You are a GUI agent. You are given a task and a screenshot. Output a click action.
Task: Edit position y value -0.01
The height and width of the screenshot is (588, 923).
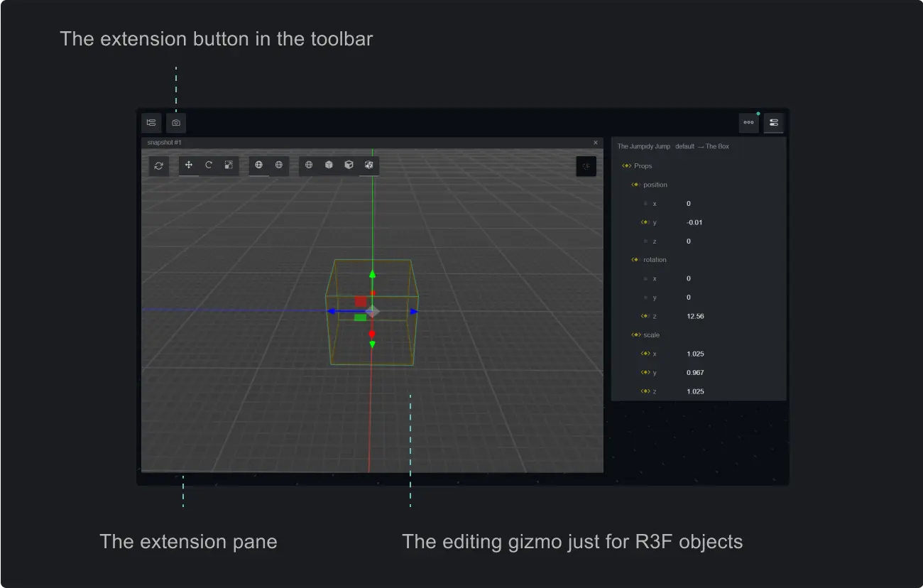[x=694, y=222]
